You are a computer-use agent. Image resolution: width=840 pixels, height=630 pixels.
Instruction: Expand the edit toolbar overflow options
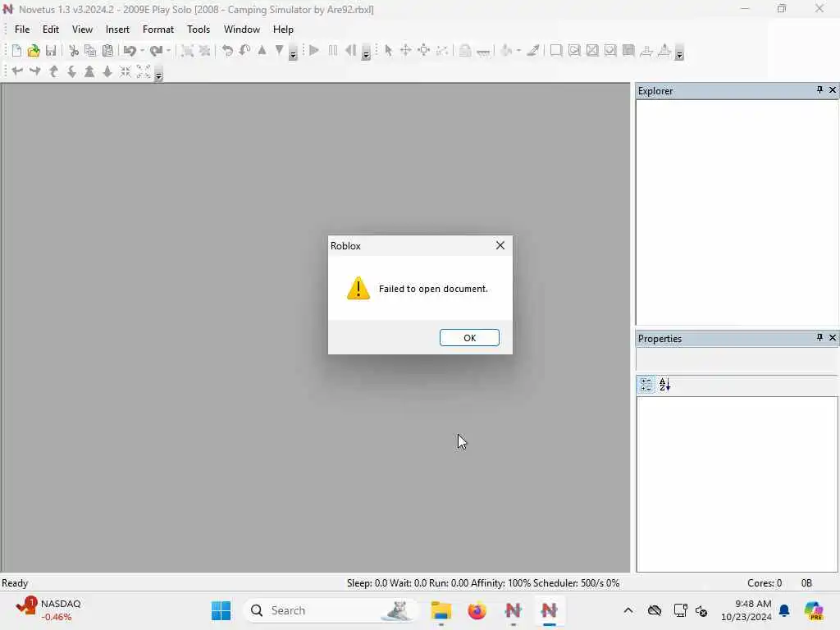coord(293,53)
